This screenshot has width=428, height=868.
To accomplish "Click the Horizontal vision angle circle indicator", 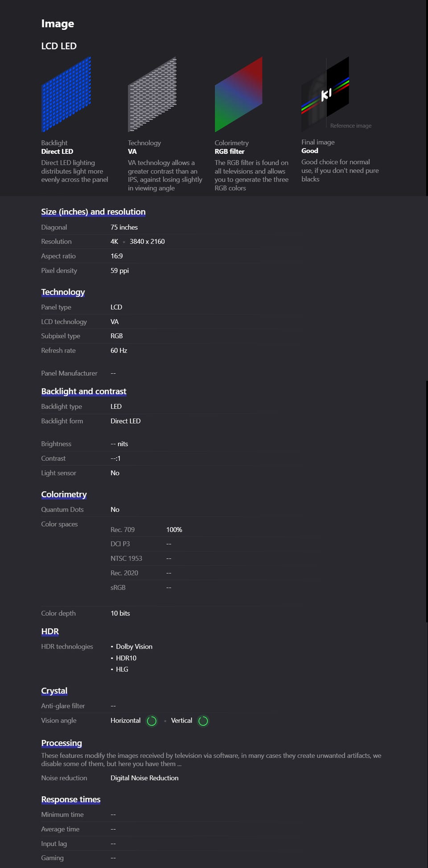I will tap(152, 721).
